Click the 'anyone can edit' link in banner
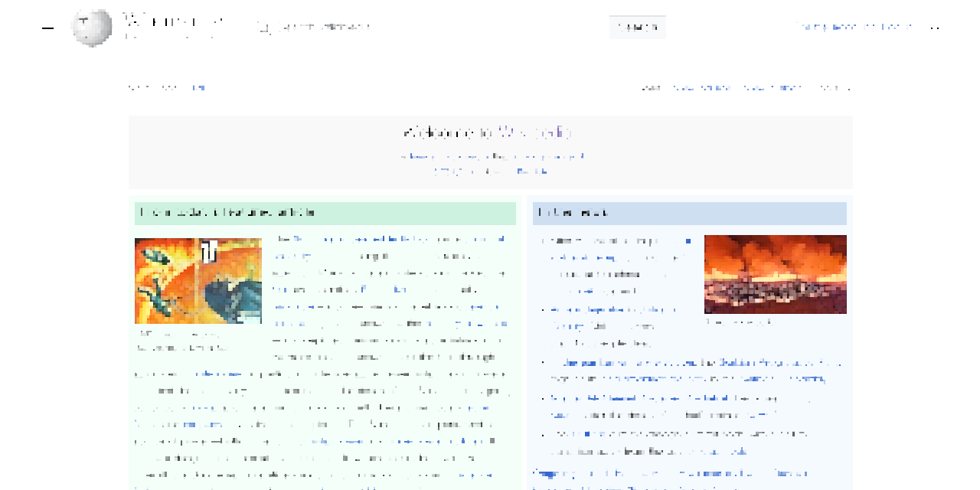This screenshot has height=490, width=980. click(x=552, y=156)
